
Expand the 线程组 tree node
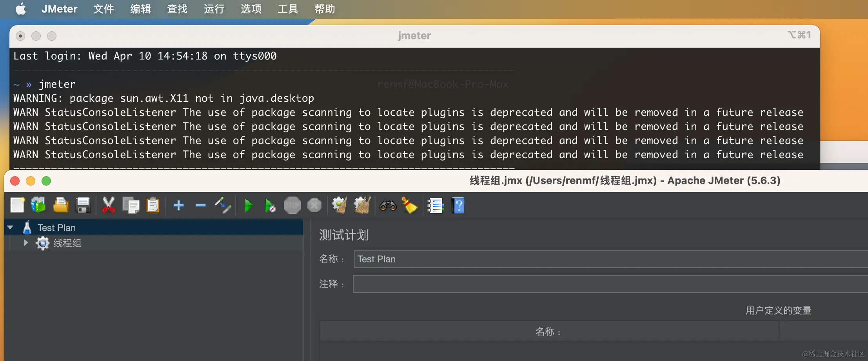26,243
